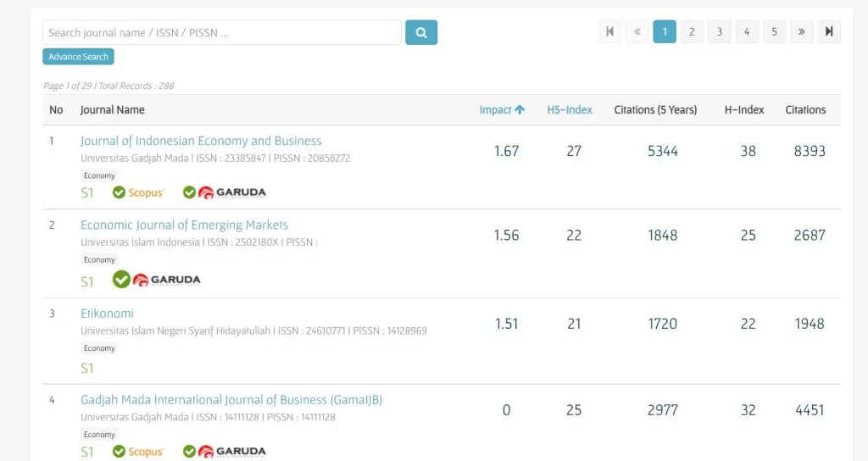Open Journal of Indonesian Economy and Business
This screenshot has height=461, width=868.
point(201,141)
